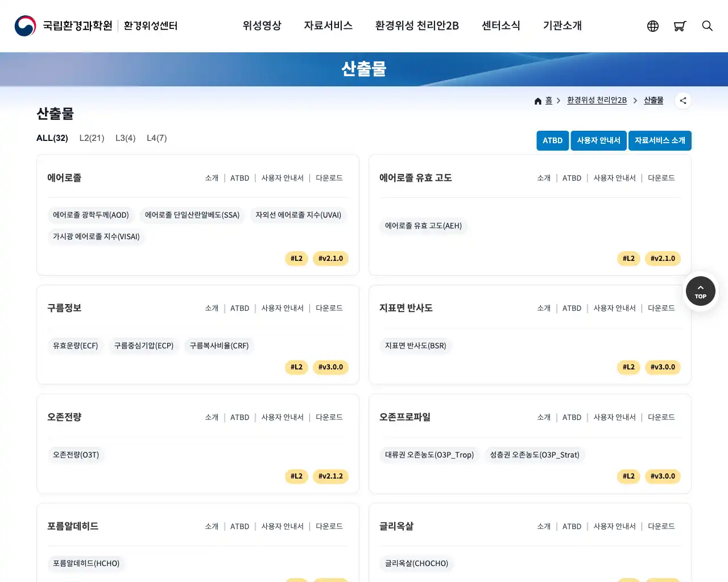This screenshot has width=728, height=582.
Task: Open 다운로드 link in 에어로졸 card
Action: pyautogui.click(x=329, y=178)
